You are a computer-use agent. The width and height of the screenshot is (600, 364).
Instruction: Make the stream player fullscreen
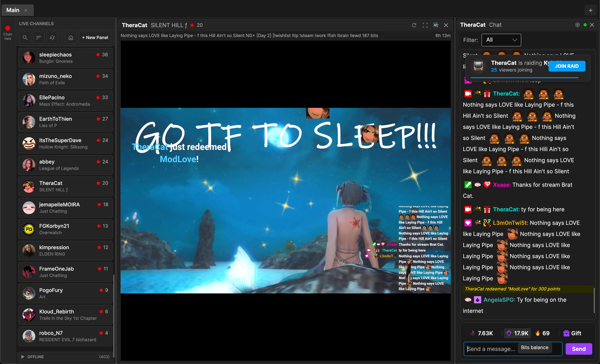pyautogui.click(x=425, y=25)
